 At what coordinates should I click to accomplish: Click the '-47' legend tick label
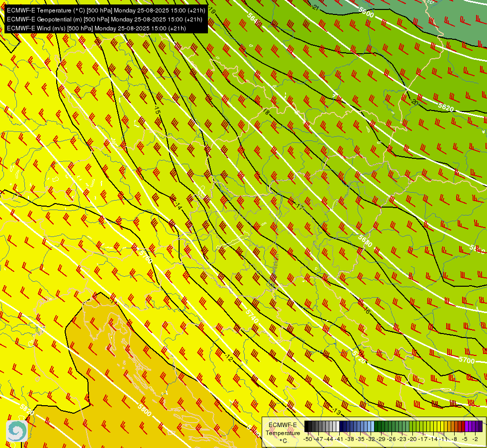tap(318, 439)
